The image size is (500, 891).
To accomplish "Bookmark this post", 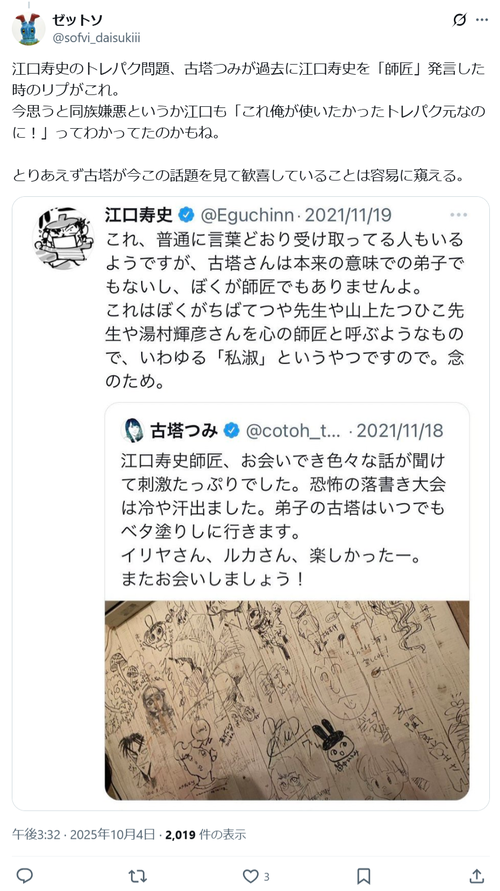I will (364, 876).
